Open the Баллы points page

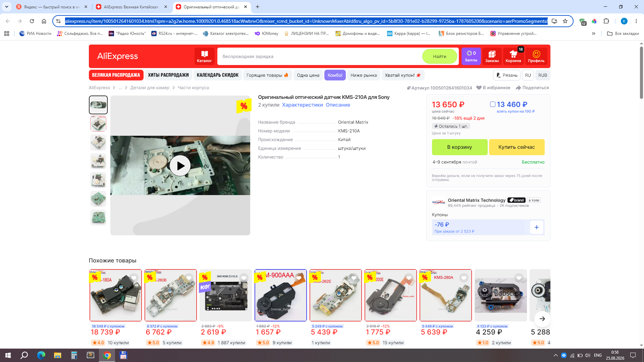(471, 56)
